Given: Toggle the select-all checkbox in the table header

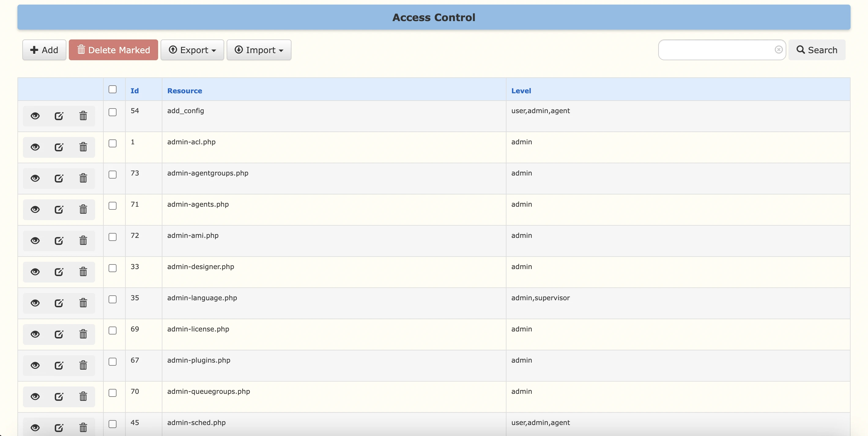Looking at the screenshot, I should pos(113,89).
